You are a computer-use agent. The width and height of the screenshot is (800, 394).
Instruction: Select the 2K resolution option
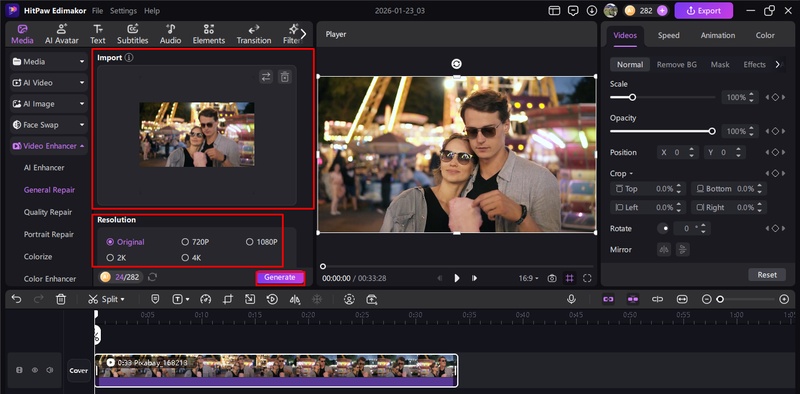pyautogui.click(x=116, y=258)
